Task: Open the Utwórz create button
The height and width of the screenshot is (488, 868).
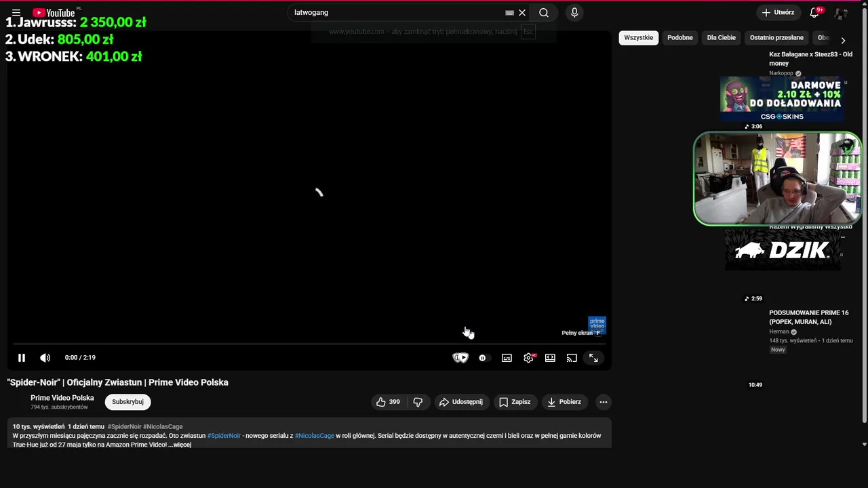Action: click(x=778, y=12)
